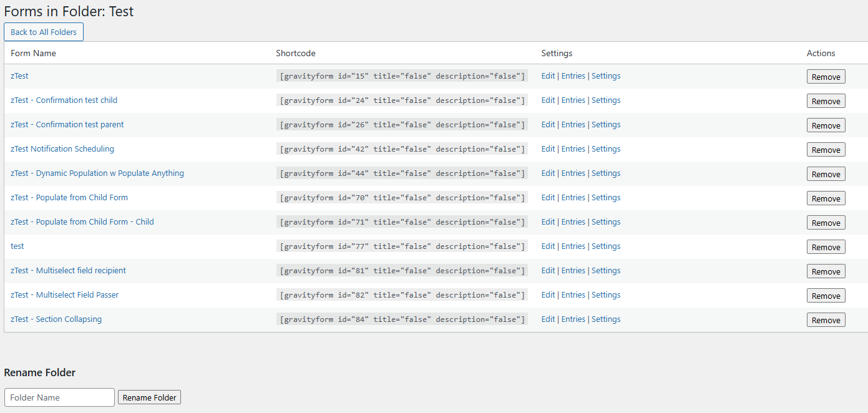
Task: Remove zTest - Confirmation test parent form
Action: click(826, 125)
